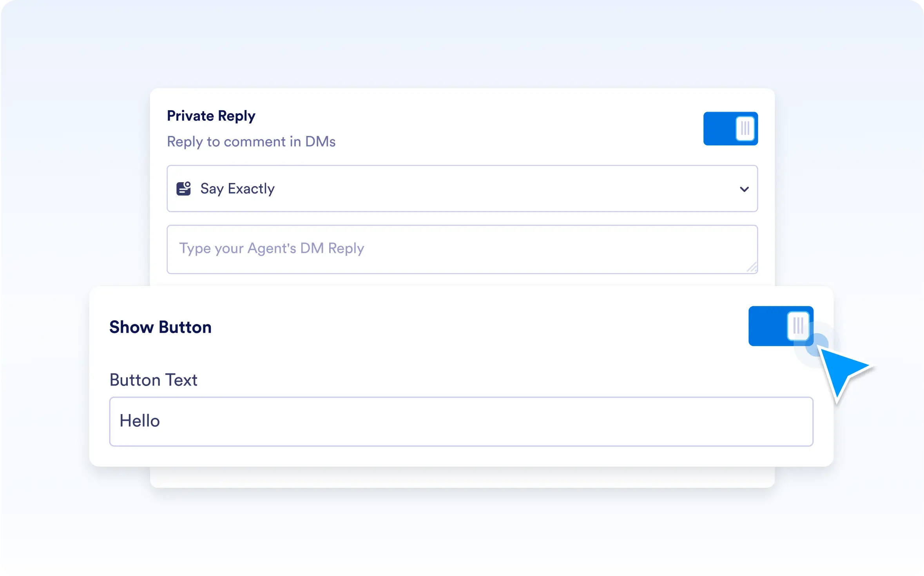Click the Show Button heading
Screen dimensions: 924x576
click(161, 327)
